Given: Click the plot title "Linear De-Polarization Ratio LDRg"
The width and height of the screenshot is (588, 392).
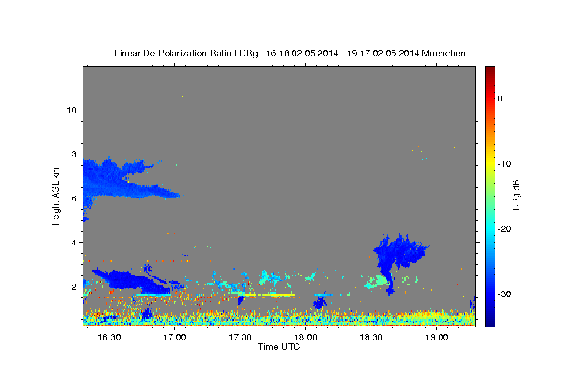Looking at the screenshot, I should click(186, 53).
